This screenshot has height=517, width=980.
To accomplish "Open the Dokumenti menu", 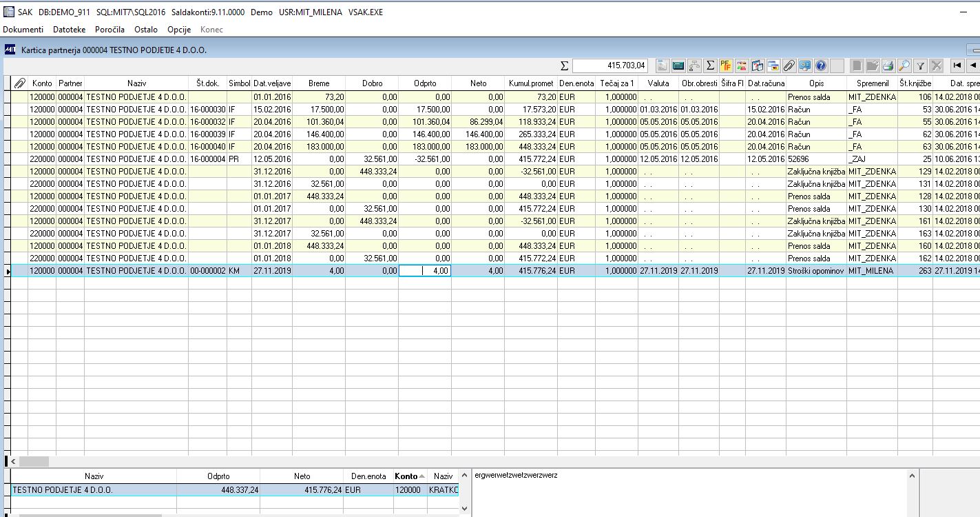I will coord(23,30).
